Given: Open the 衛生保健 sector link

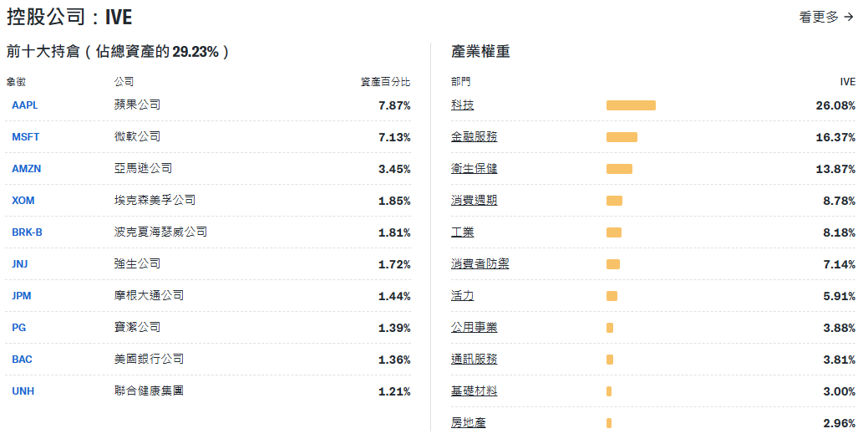Looking at the screenshot, I should (475, 169).
